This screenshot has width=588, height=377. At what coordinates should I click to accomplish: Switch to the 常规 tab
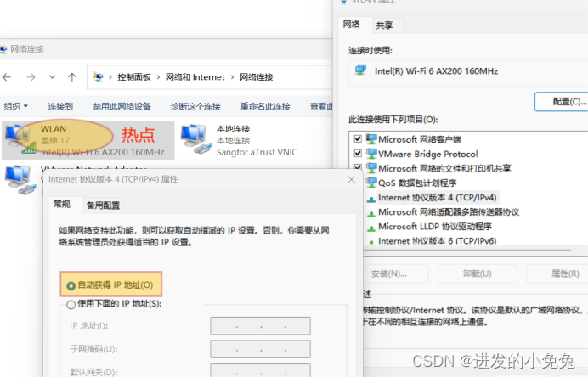[62, 205]
